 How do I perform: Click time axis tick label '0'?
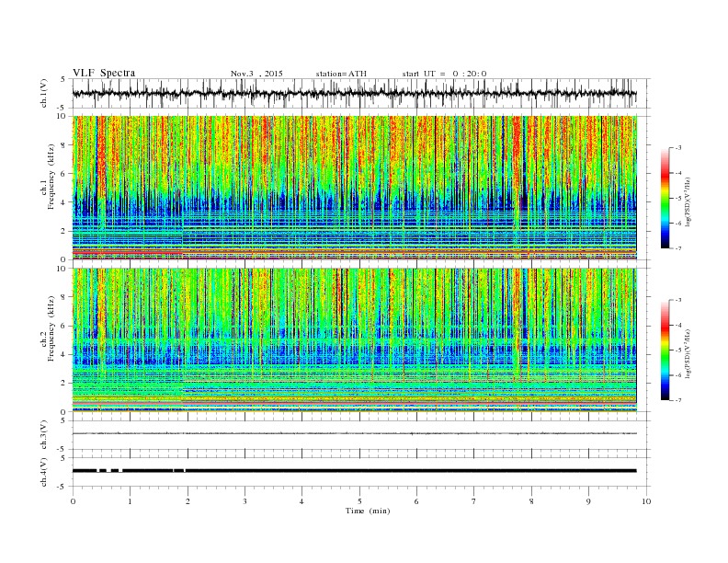click(x=73, y=501)
